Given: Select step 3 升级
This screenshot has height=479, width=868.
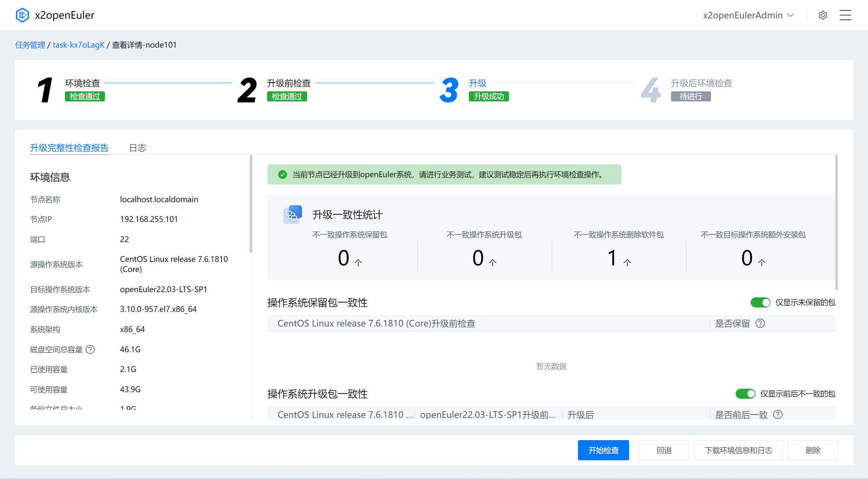Looking at the screenshot, I should (x=474, y=90).
